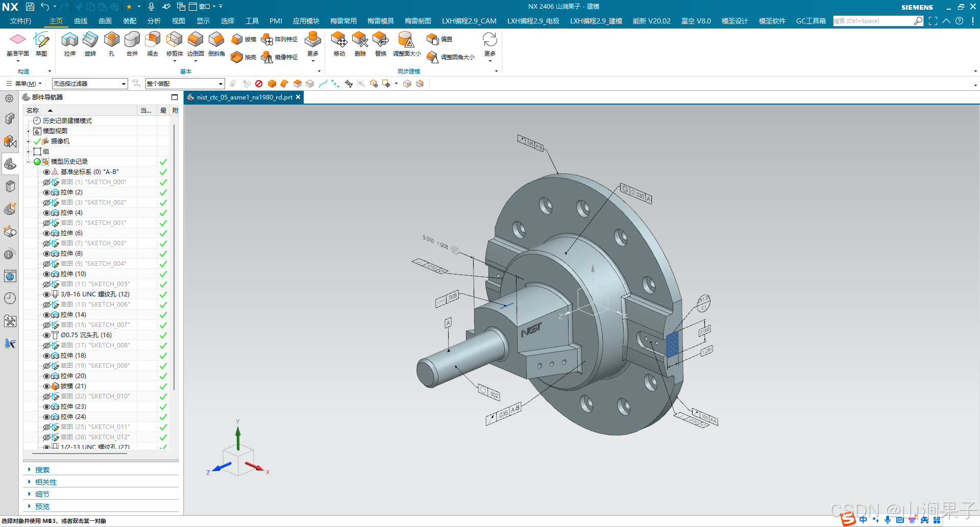Open the 菜单(M) dropdown
The height and width of the screenshot is (527, 980).
click(x=24, y=84)
